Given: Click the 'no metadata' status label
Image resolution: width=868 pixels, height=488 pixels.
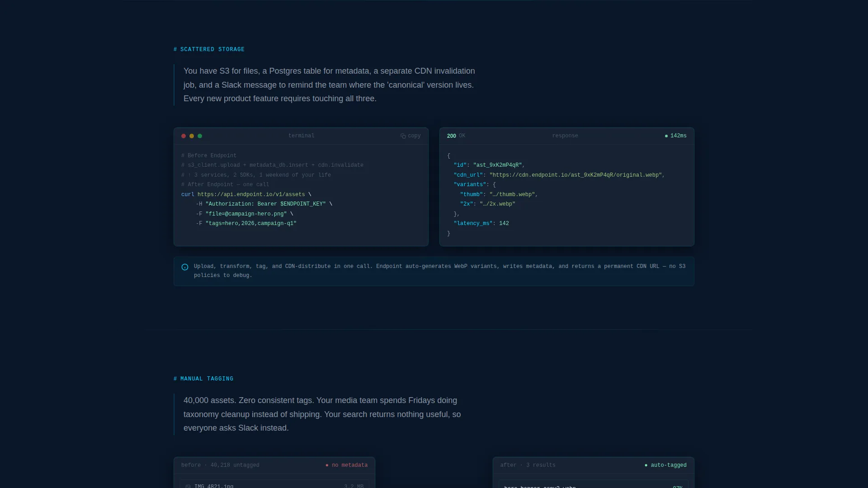Looking at the screenshot, I should [349, 465].
